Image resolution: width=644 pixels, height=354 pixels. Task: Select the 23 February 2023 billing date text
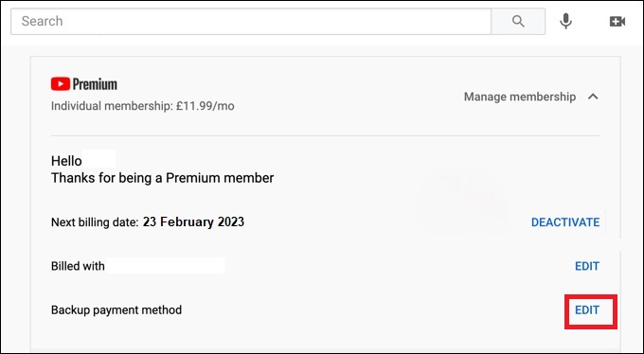click(x=193, y=221)
